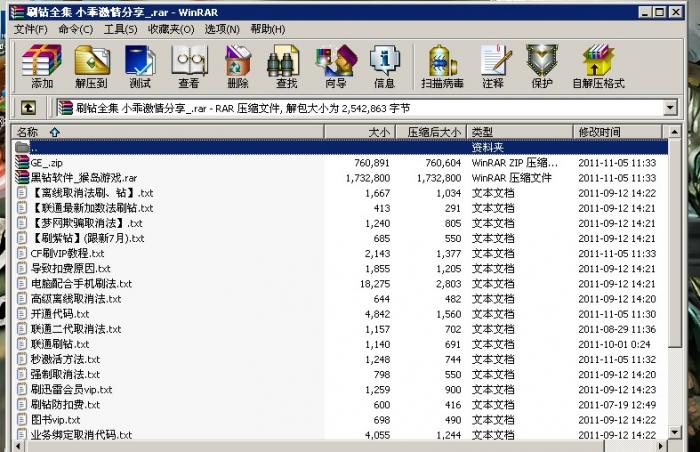The image size is (700, 452).
Task: Click the horizontal scrollbar right arrow
Action: click(x=661, y=446)
